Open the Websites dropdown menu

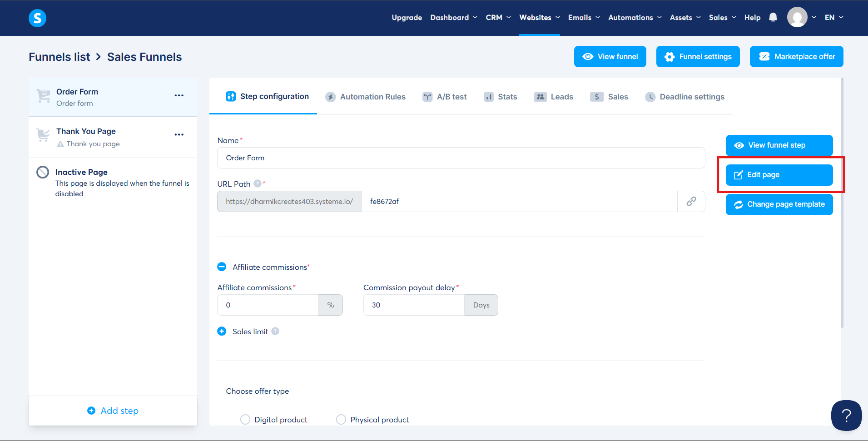539,17
